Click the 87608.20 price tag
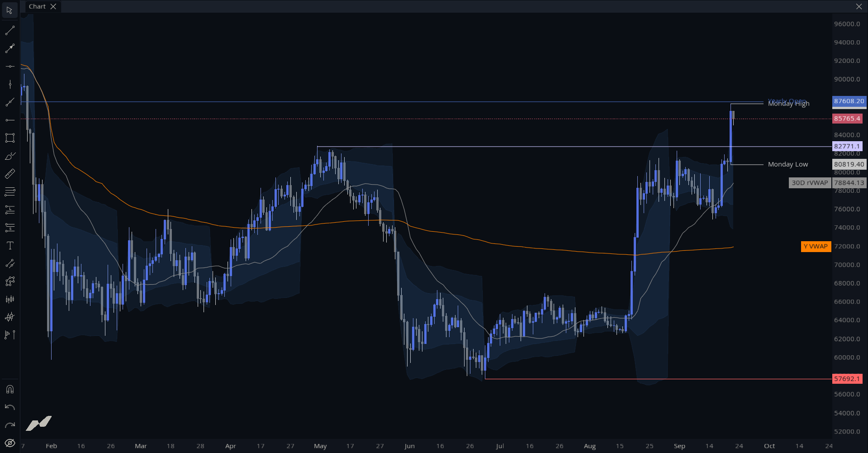This screenshot has width=868, height=453. [849, 101]
